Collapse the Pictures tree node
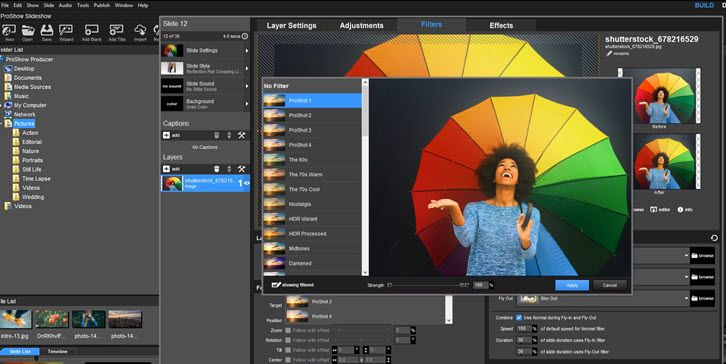The width and height of the screenshot is (726, 364). coord(1,124)
